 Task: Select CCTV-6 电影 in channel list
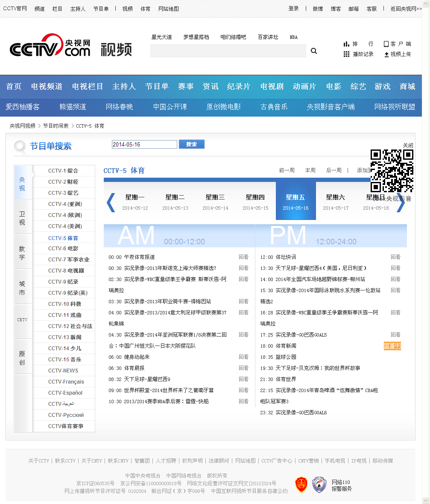pos(63,249)
